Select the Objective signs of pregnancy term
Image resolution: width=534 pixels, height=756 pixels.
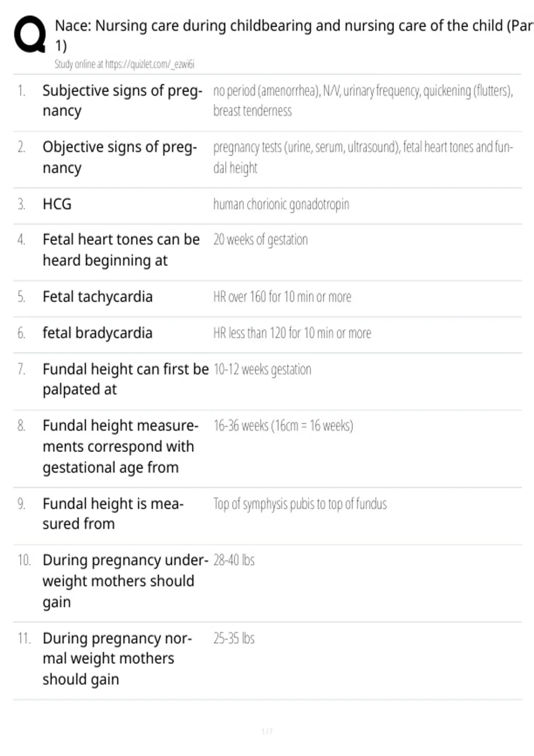point(120,157)
